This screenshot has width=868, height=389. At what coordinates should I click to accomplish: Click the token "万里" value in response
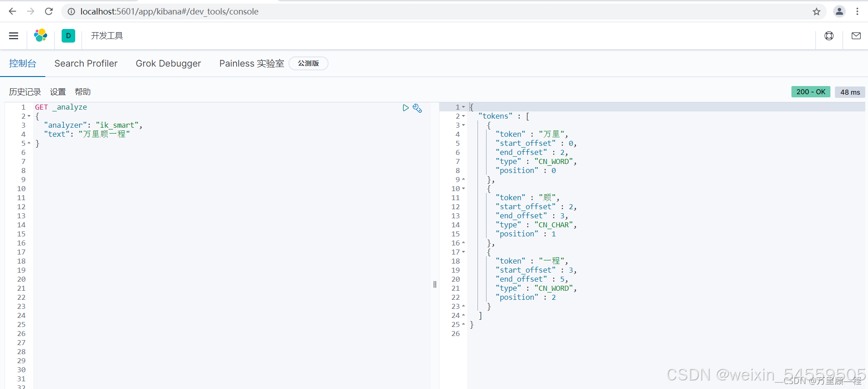(551, 134)
